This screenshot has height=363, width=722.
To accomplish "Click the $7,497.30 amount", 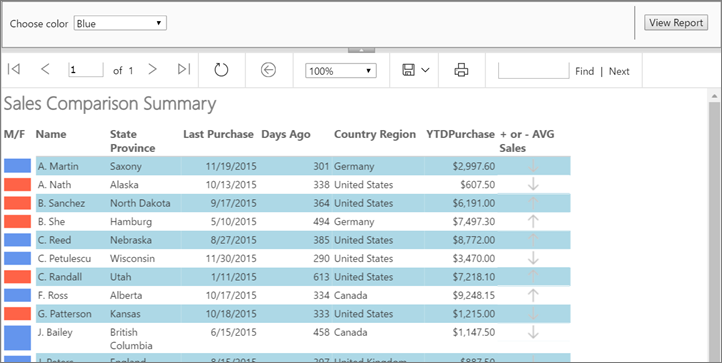I will point(474,222).
